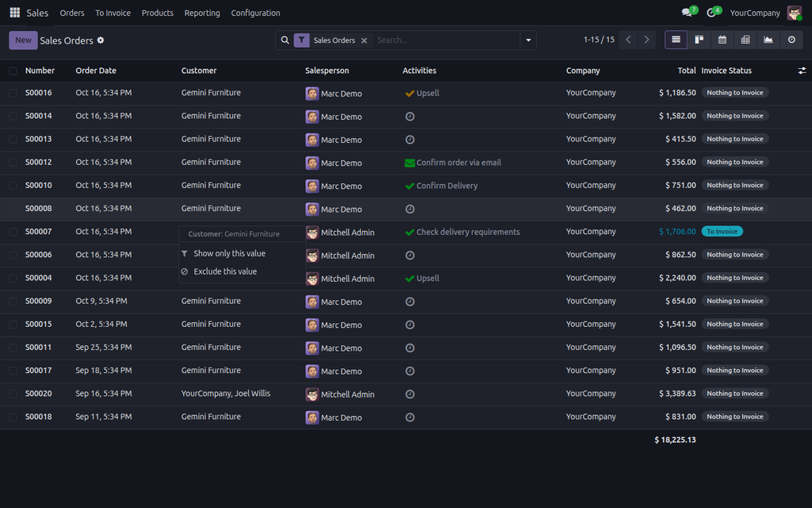Open the conversations messages icon
812x508 pixels.
coord(688,13)
